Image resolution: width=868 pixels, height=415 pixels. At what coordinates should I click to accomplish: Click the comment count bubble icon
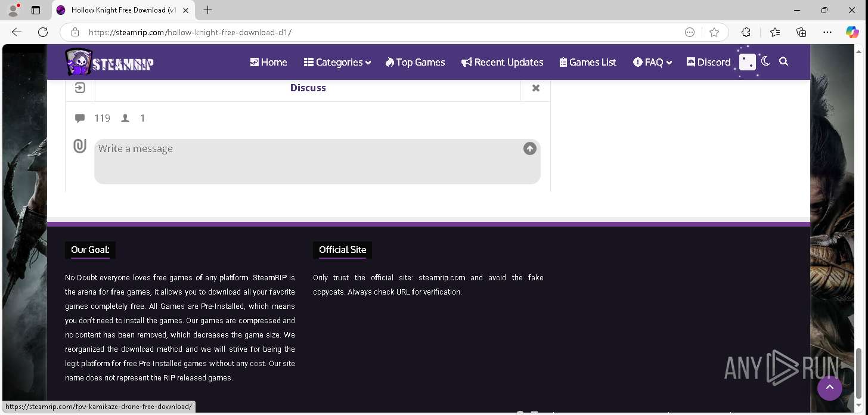80,118
